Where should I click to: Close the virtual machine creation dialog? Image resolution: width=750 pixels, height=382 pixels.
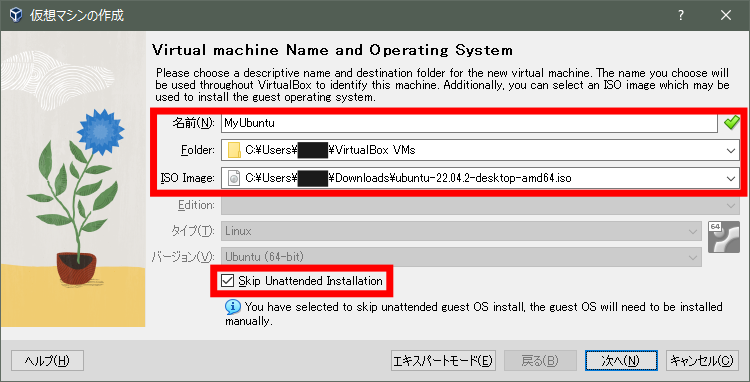coord(726,15)
